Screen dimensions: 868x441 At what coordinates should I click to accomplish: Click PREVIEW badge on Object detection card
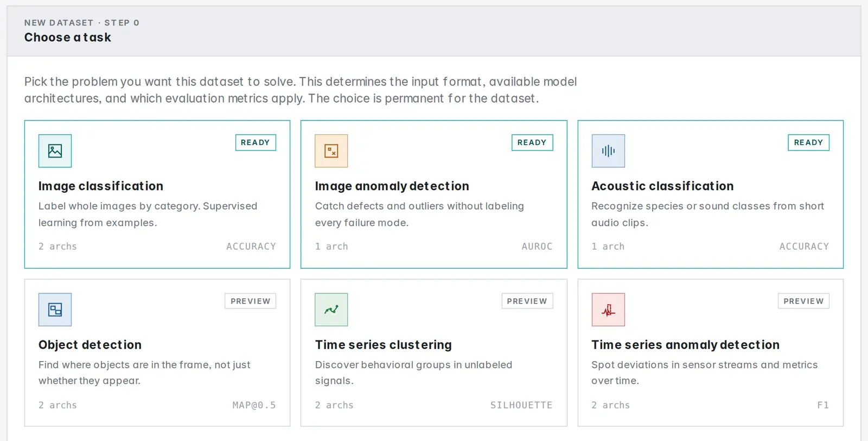(250, 301)
